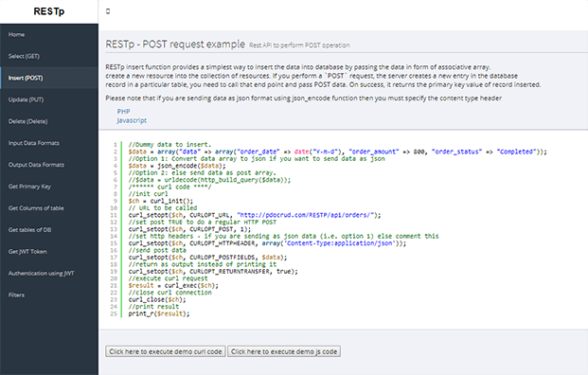The height and width of the screenshot is (375, 588).
Task: Click the API URL string in code
Action: click(306, 215)
